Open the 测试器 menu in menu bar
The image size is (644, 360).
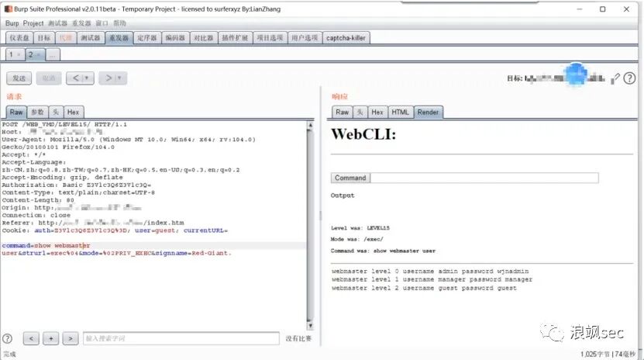[x=57, y=23]
